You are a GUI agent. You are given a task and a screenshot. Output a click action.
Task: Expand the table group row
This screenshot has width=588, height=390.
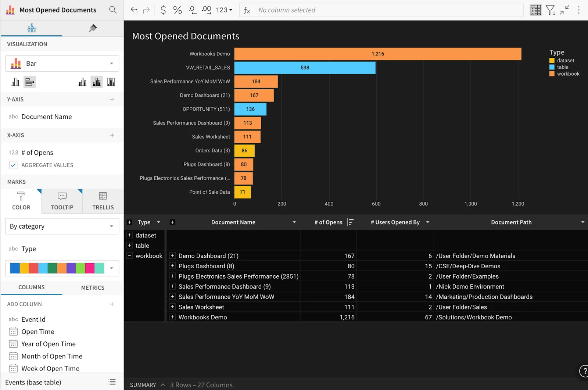[x=129, y=245]
